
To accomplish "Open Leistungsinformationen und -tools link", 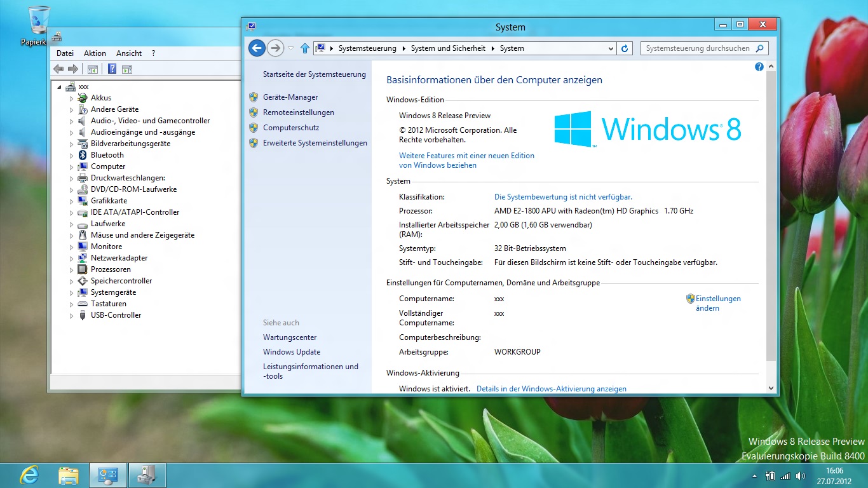I will point(311,371).
